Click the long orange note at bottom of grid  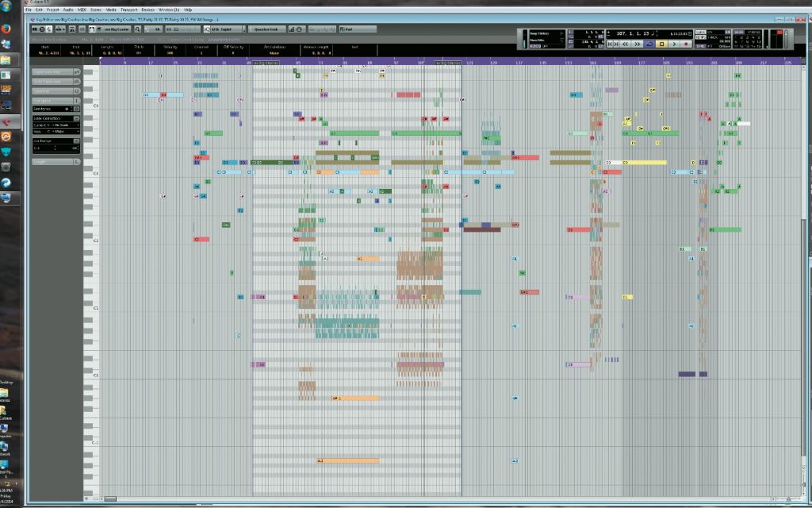click(348, 461)
